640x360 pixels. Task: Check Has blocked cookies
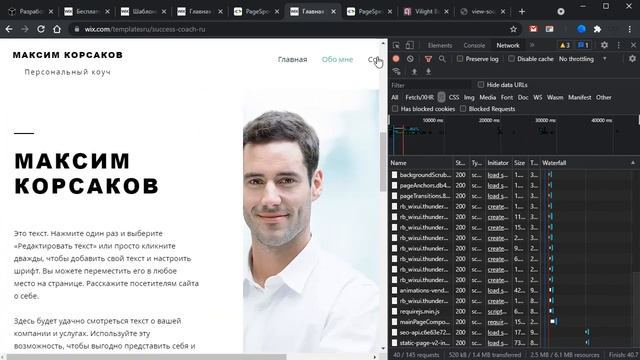click(x=395, y=109)
